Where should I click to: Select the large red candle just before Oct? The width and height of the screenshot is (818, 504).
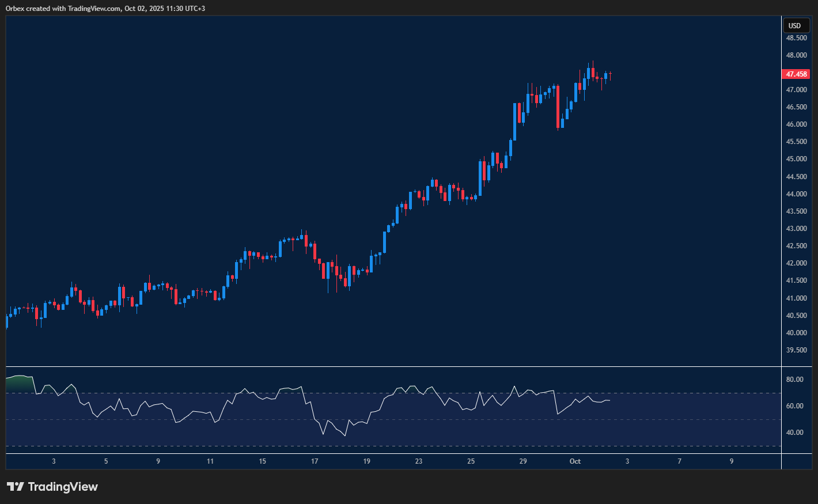[558, 107]
